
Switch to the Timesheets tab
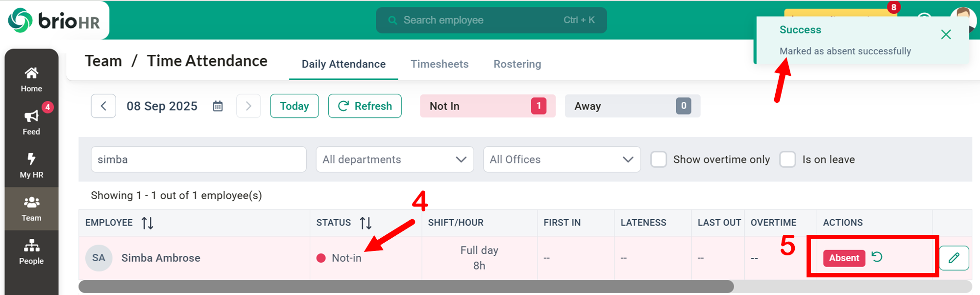[x=439, y=64]
